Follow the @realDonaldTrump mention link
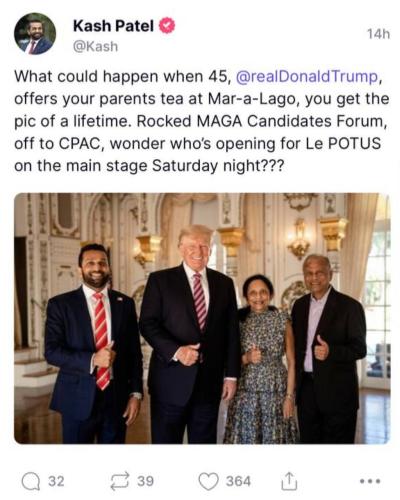This screenshot has height=500, width=400. (x=307, y=76)
